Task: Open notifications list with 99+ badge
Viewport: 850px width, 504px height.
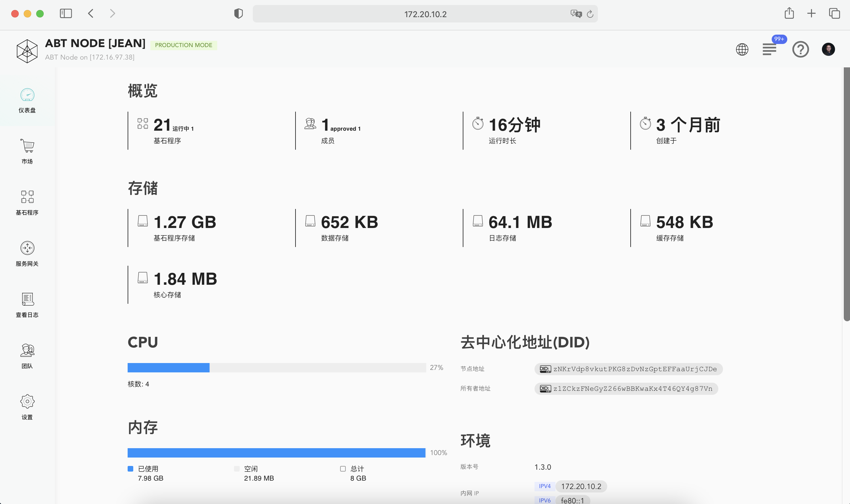Action: tap(769, 49)
